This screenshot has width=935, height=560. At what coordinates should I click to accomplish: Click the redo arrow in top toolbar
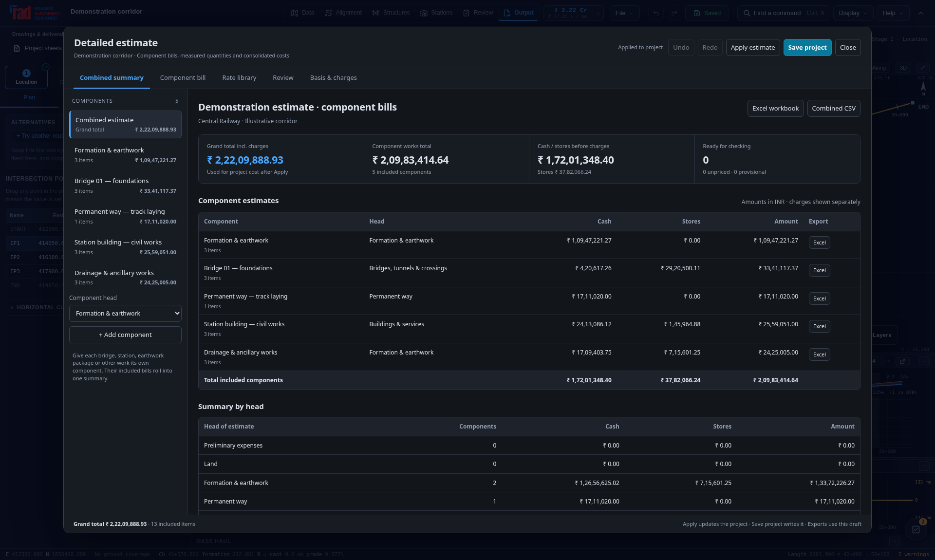pos(674,13)
